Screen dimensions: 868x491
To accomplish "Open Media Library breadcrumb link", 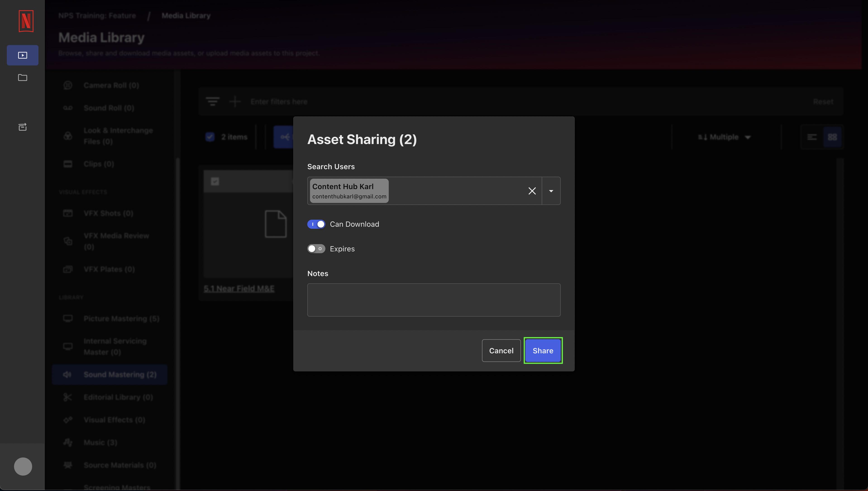I will [186, 15].
